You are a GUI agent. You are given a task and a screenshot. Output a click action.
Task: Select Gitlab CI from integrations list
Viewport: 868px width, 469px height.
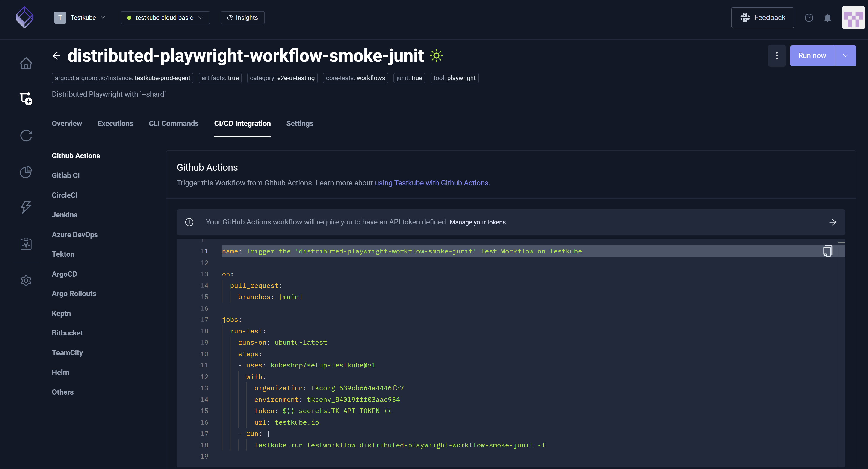click(x=66, y=175)
